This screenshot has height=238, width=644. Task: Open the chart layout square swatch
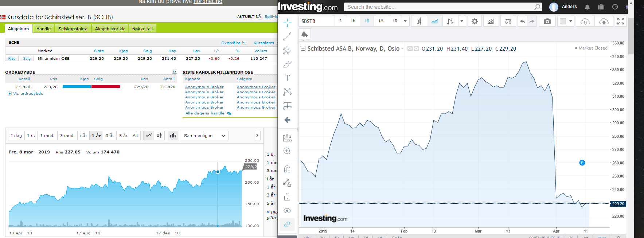coord(563,21)
